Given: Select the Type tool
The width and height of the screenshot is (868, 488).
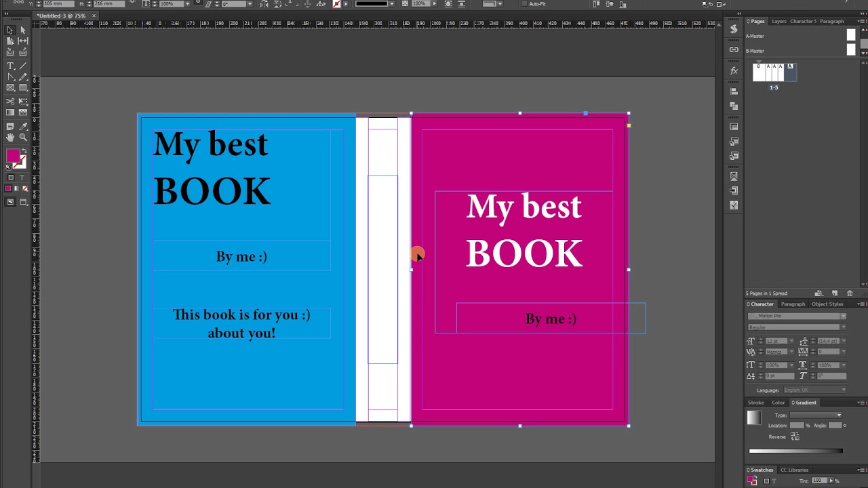Looking at the screenshot, I should 10,66.
